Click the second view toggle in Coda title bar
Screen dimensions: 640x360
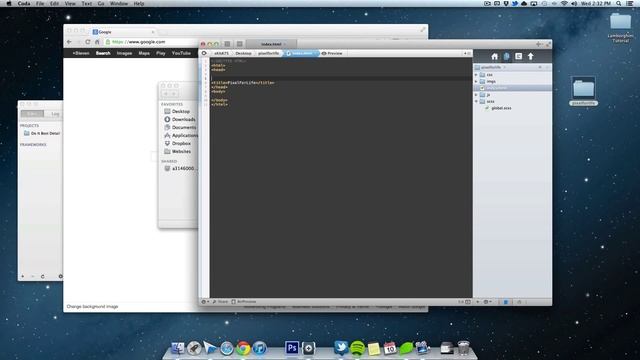coord(240,44)
